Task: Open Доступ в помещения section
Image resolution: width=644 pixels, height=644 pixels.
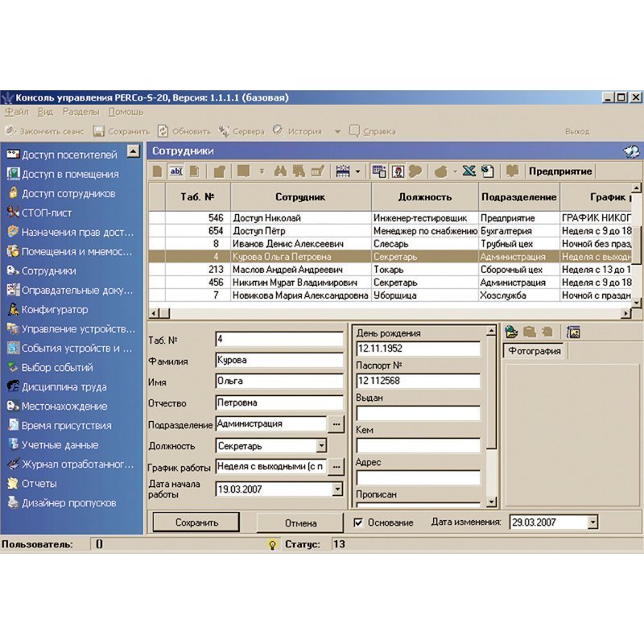Action: pyautogui.click(x=63, y=174)
